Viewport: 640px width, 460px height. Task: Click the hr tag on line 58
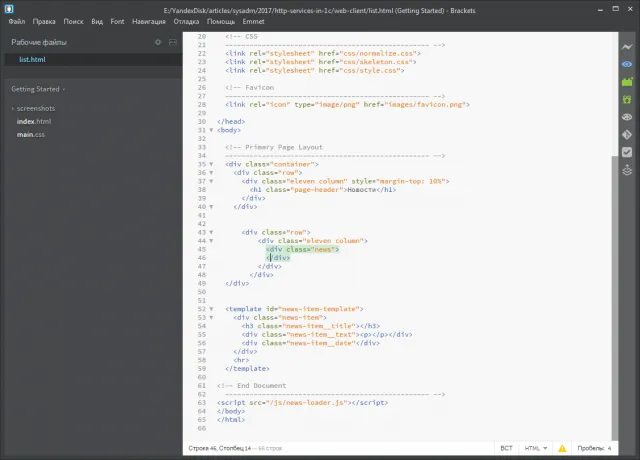tap(241, 360)
